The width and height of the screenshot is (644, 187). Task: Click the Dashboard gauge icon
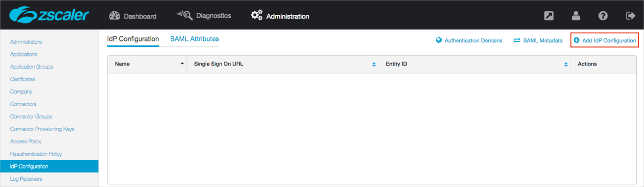[115, 16]
